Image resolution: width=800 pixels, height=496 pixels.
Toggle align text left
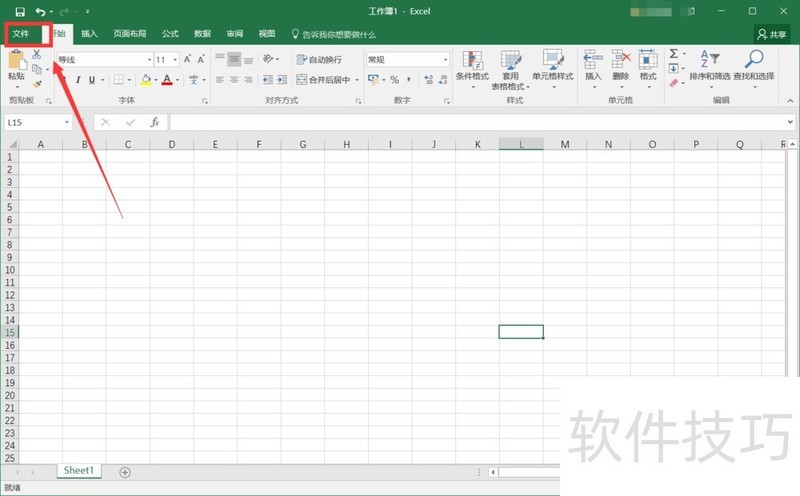(220, 80)
